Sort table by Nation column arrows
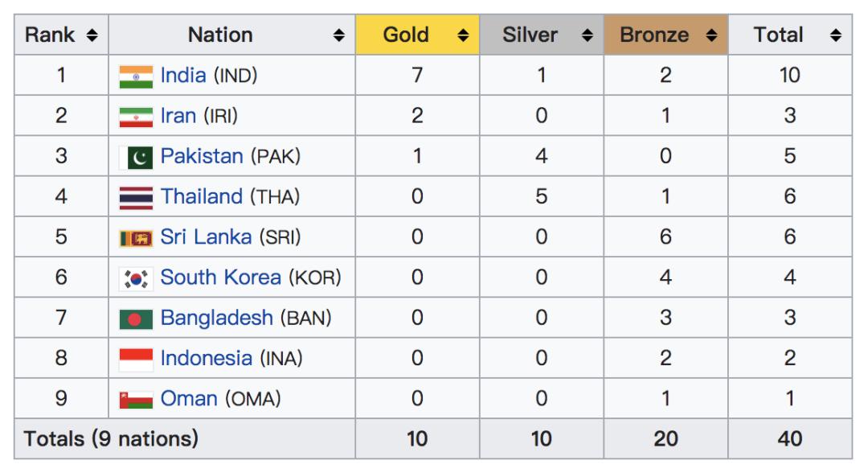This screenshot has height=473, width=868. (x=338, y=35)
